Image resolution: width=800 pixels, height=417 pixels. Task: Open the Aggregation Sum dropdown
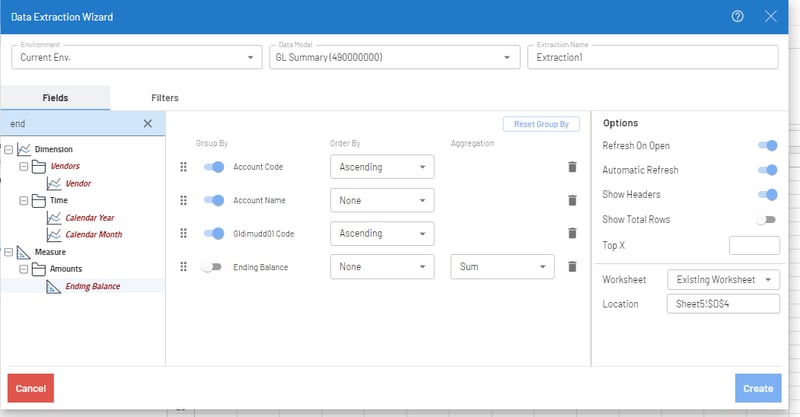coord(502,267)
